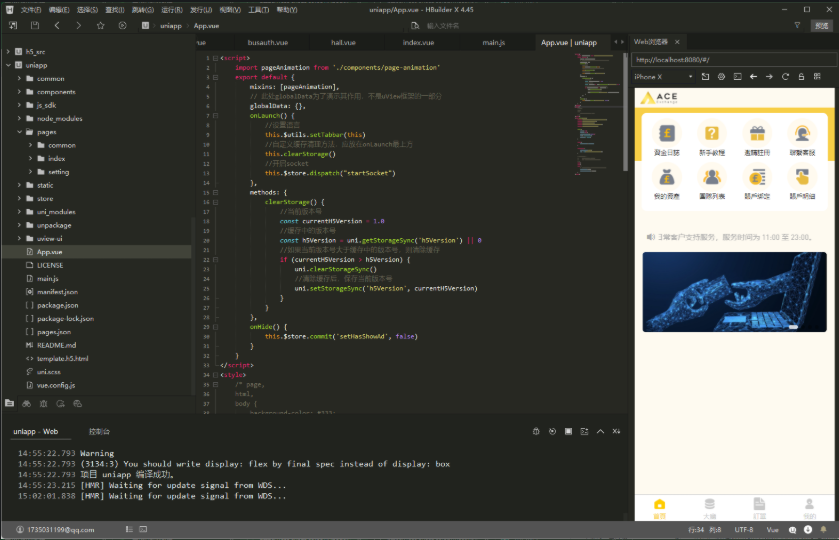839x540 pixels.
Task: Expand the setting folder under pages
Action: point(30,172)
